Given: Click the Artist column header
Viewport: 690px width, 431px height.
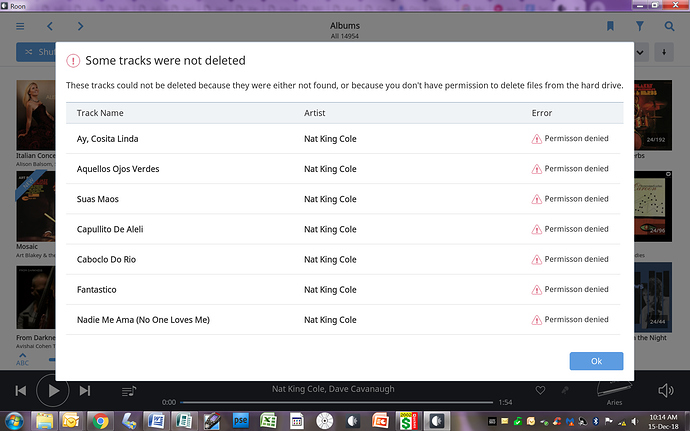Looking at the screenshot, I should [x=315, y=113].
